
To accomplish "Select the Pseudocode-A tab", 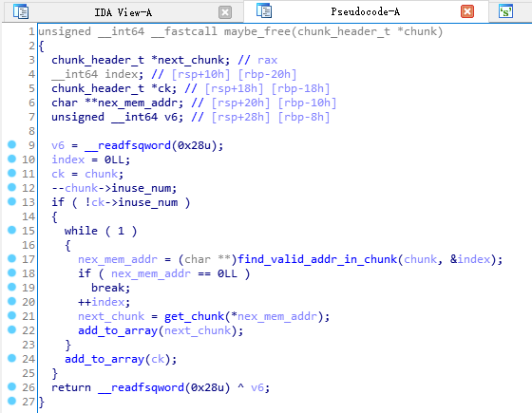I will pos(365,11).
